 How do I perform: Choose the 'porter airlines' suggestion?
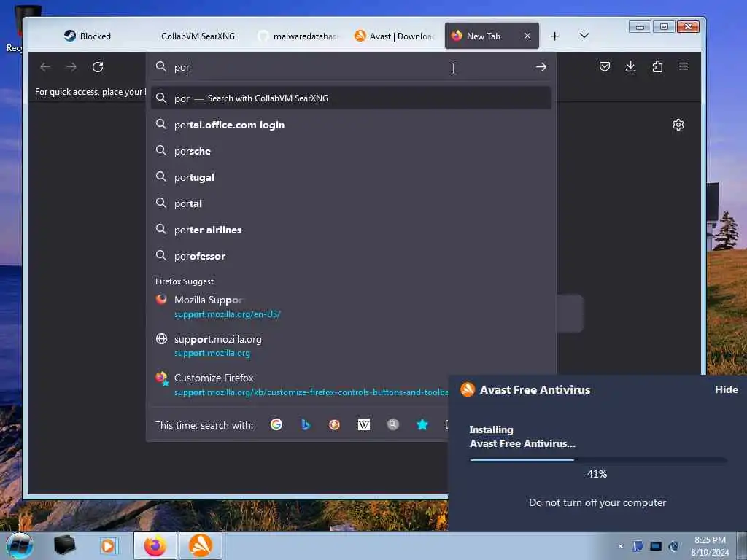[351, 230]
